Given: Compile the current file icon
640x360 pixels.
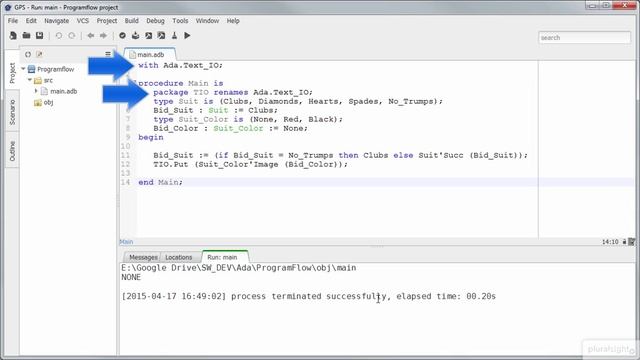Looking at the screenshot, I should click(136, 36).
